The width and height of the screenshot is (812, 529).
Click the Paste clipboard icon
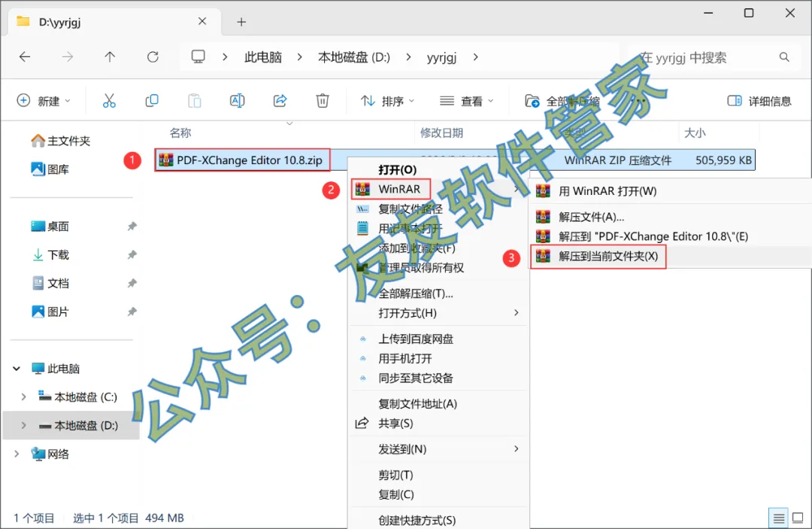[194, 101]
